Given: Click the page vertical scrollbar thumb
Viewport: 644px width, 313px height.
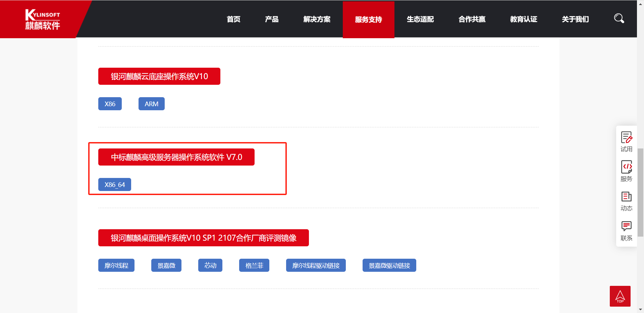Looking at the screenshot, I should click(x=640, y=192).
